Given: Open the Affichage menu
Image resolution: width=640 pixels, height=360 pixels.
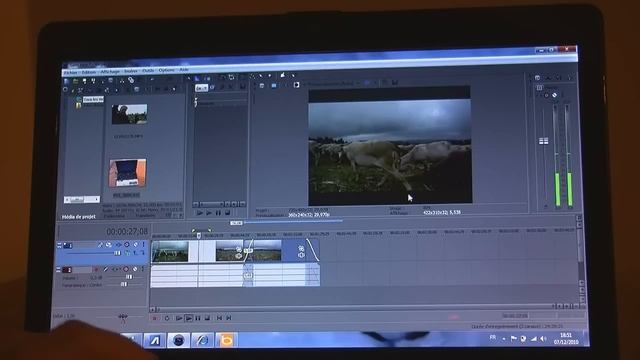Looking at the screenshot, I should 110,71.
